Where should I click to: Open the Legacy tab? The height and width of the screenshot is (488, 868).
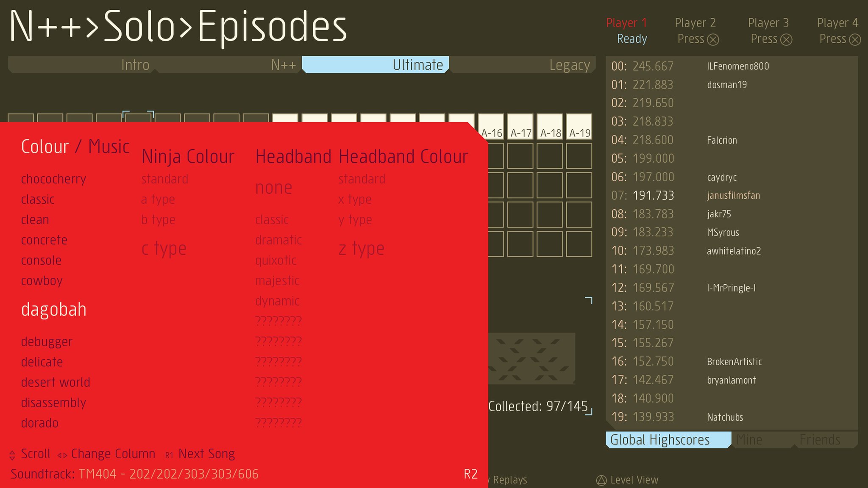[523, 65]
